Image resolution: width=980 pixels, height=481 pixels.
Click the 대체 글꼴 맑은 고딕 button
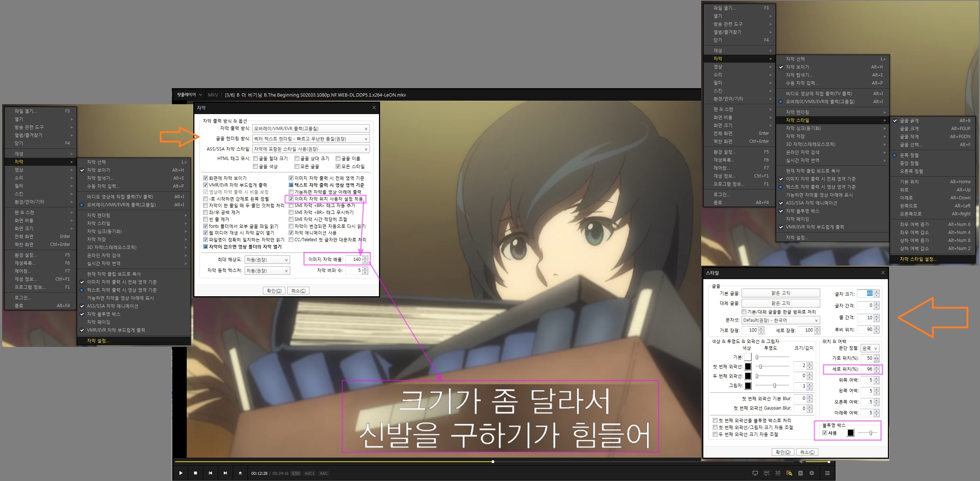(x=781, y=303)
